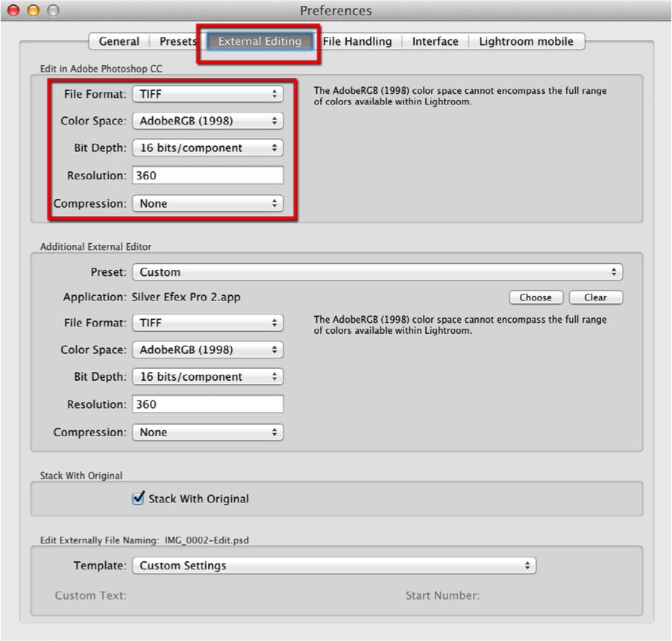672x641 pixels.
Task: Click the Preferences window title
Action: (336, 10)
